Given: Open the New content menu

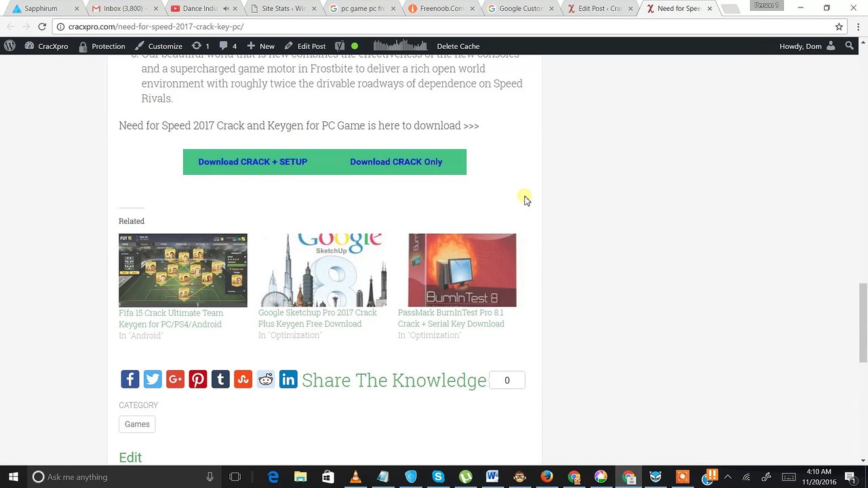Looking at the screenshot, I should click(x=260, y=46).
